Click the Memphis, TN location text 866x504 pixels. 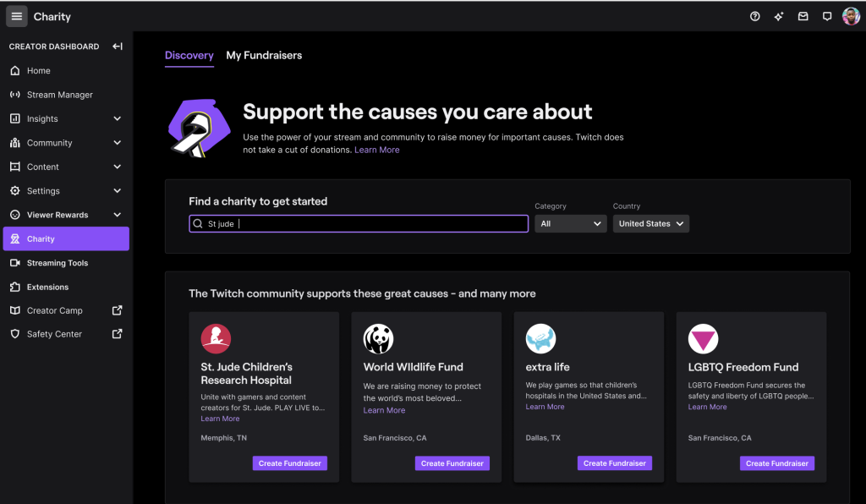point(223,438)
